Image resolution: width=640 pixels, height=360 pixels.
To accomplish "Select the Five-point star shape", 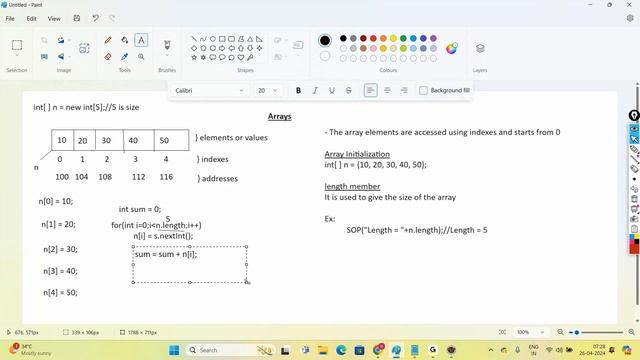I will point(194,58).
